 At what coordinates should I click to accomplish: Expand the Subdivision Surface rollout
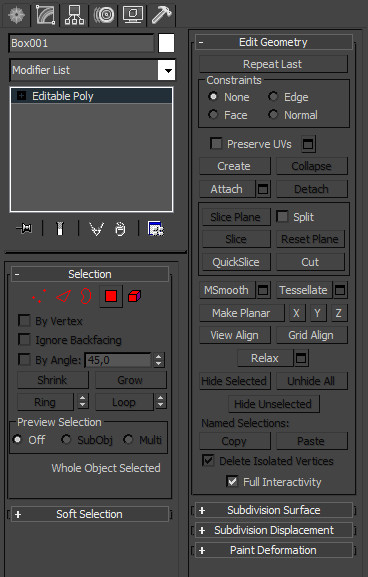[x=274, y=510]
